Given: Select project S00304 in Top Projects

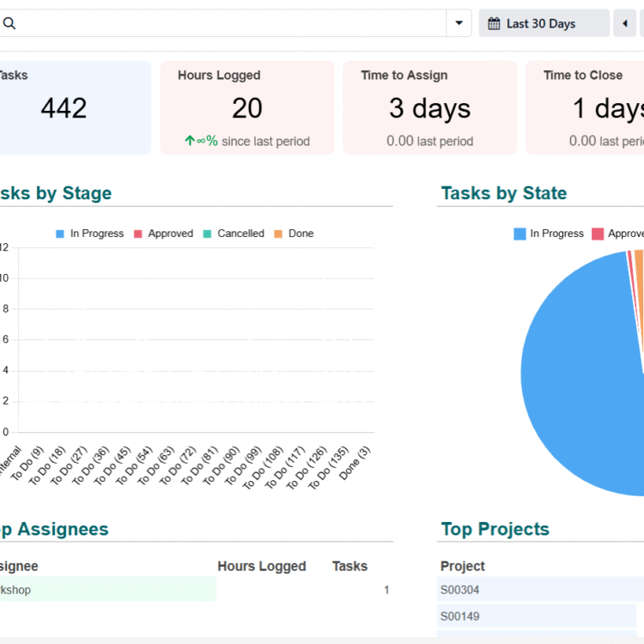Looking at the screenshot, I should point(459,590).
